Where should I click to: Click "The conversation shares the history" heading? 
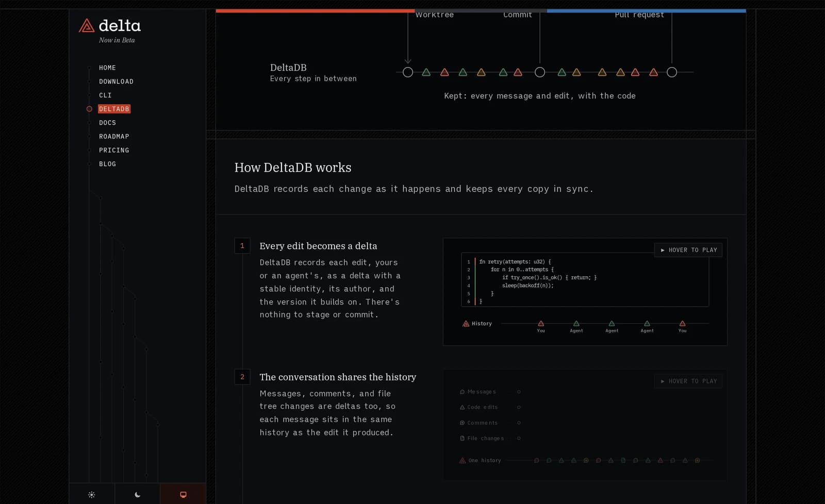point(338,377)
